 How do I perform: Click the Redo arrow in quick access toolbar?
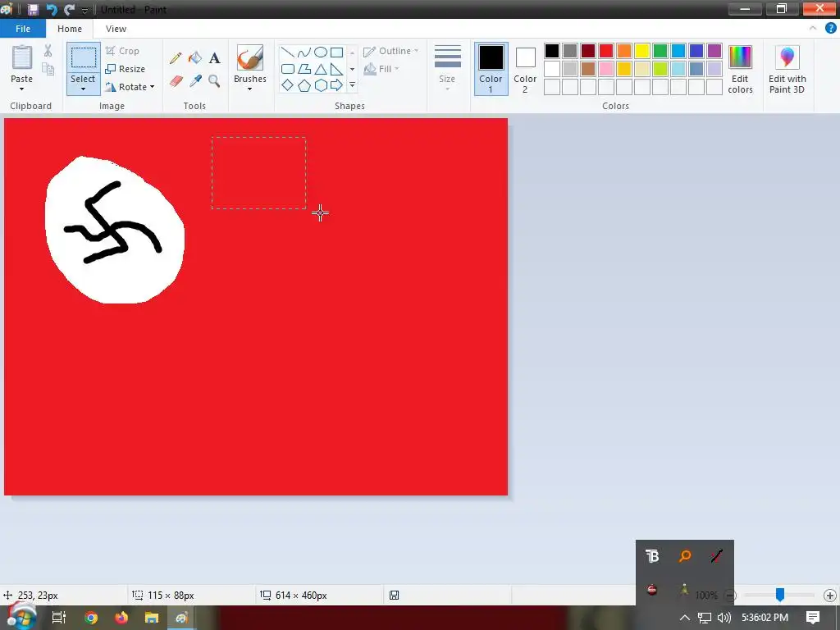pyautogui.click(x=69, y=10)
